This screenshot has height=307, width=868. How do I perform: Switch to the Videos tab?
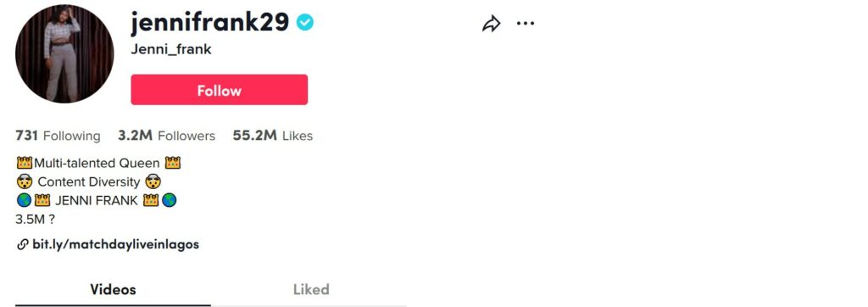tap(113, 289)
